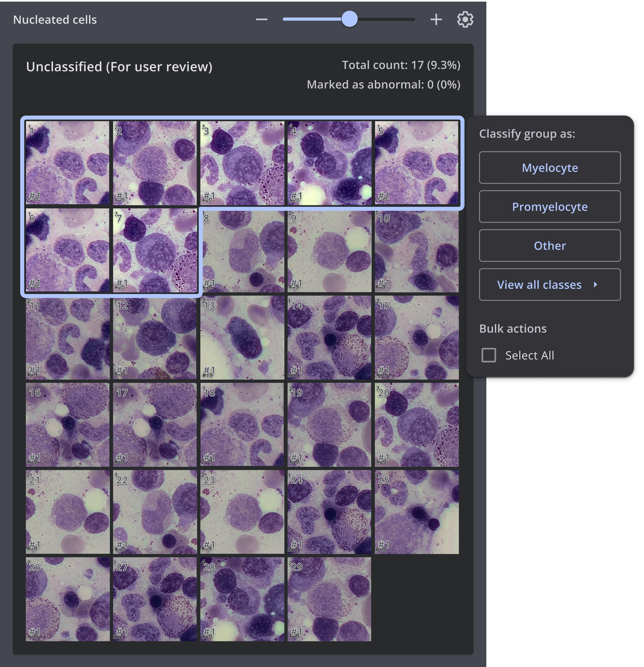Select cell thumbnail number 27

(x=155, y=599)
